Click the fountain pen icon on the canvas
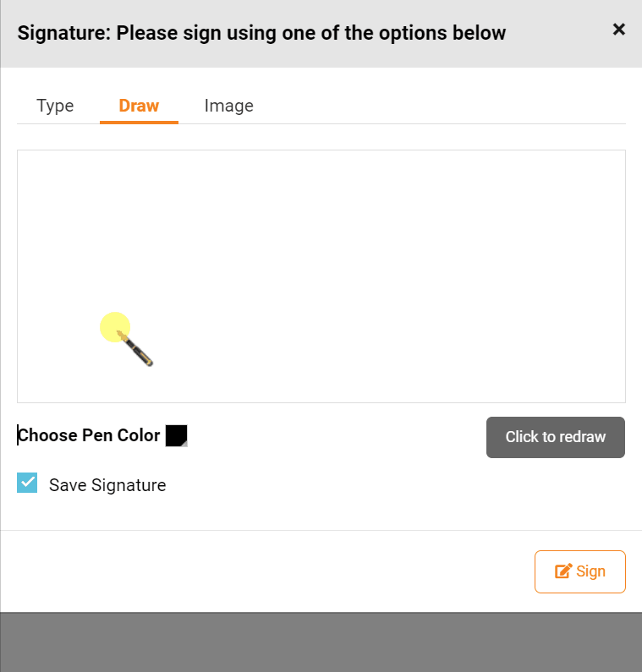The width and height of the screenshot is (642, 672). pos(138,350)
